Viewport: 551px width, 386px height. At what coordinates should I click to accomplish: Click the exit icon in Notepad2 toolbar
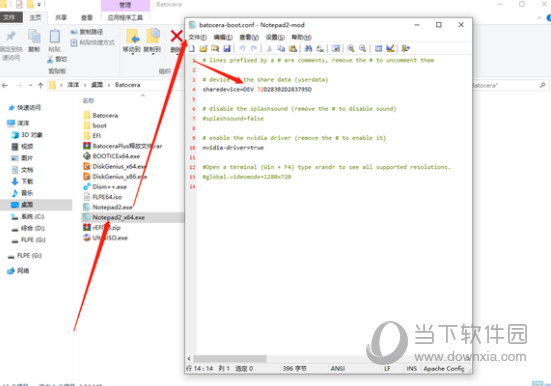[406, 49]
